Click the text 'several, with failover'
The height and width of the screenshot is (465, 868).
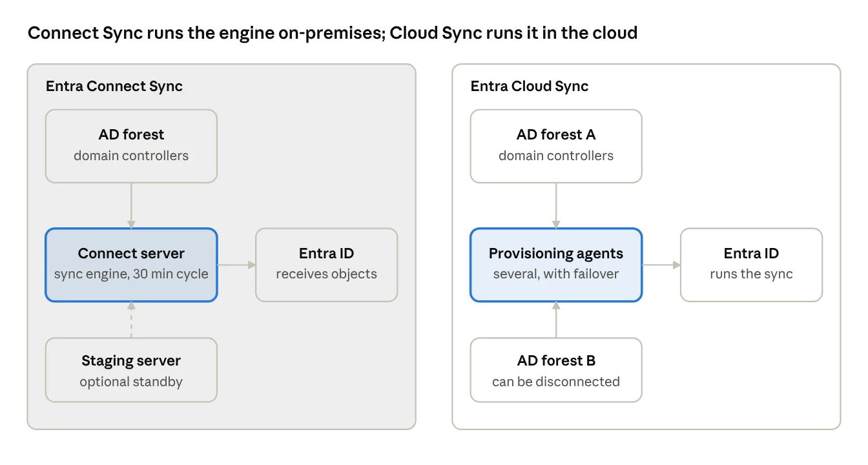click(556, 274)
